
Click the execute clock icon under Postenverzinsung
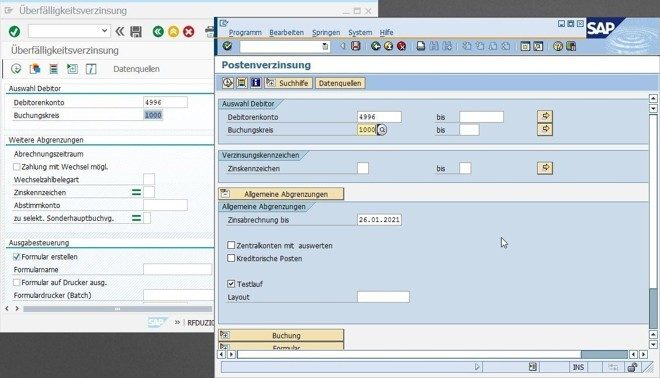point(228,83)
